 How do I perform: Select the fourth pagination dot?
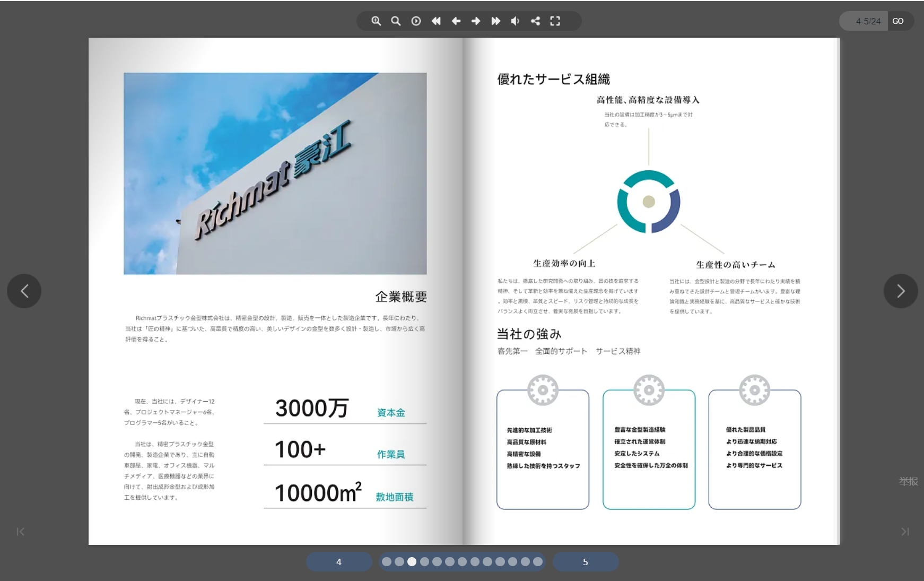click(x=424, y=562)
